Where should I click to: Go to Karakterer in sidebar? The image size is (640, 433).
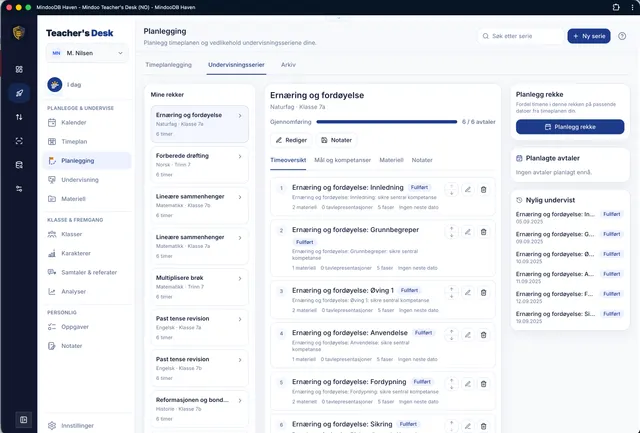click(88, 253)
